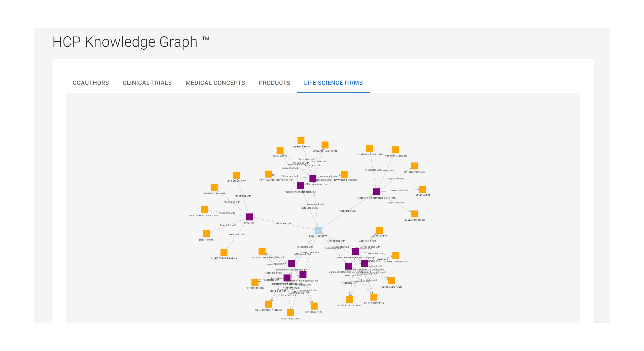Click the Courtney Soubliere node
The height and width of the screenshot is (351, 644).
click(369, 149)
